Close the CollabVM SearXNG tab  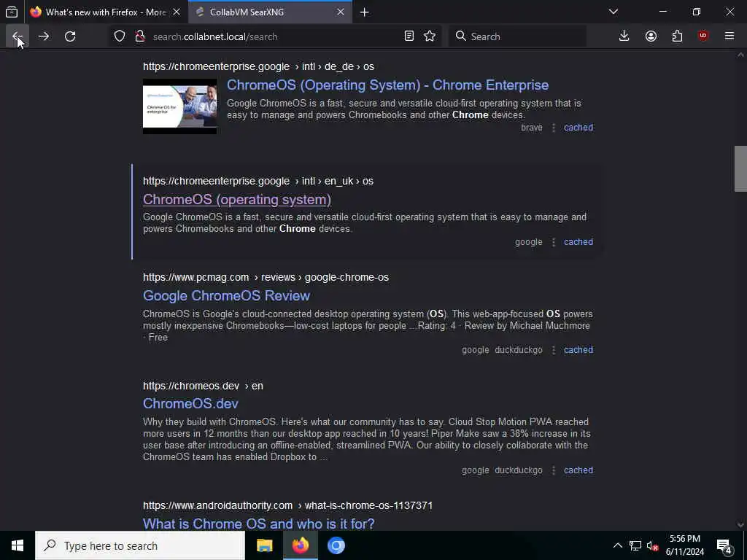[x=341, y=12]
